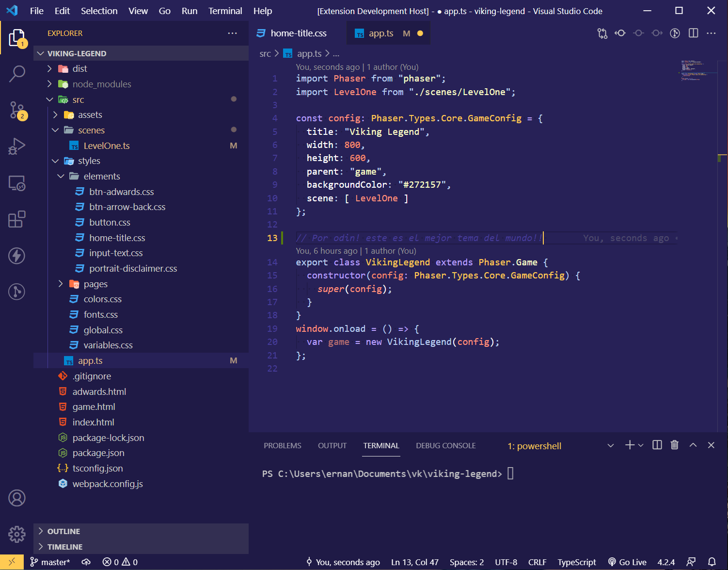Click the previous revision icon in editor toolbar
Screen dimensions: 728x570
pos(638,33)
